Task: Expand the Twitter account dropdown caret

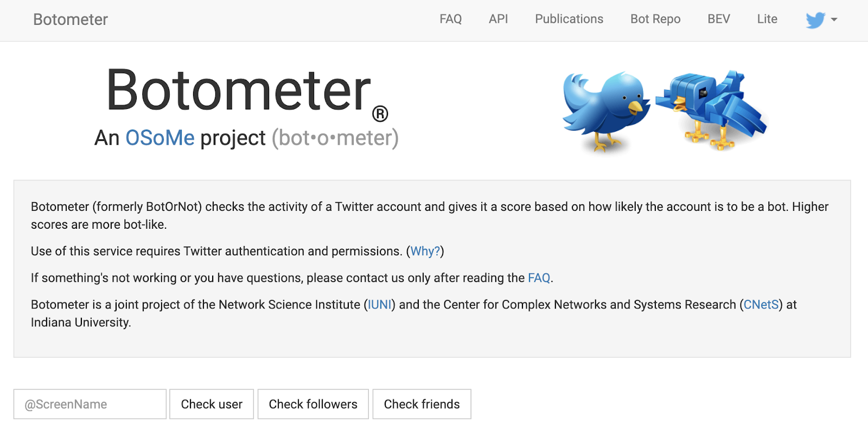Action: pos(834,20)
